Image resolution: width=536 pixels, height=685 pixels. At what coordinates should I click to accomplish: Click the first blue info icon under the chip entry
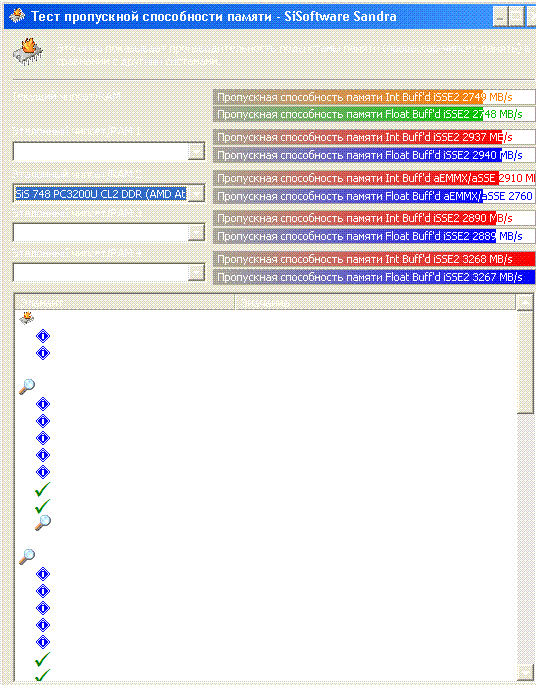click(43, 336)
